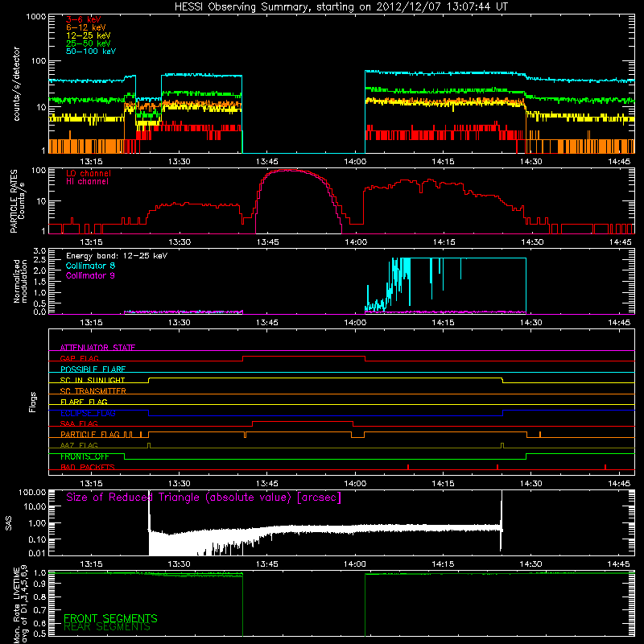Click the raised SAA FLAG segment
The width and height of the screenshot is (644, 644).
[x=303, y=421]
